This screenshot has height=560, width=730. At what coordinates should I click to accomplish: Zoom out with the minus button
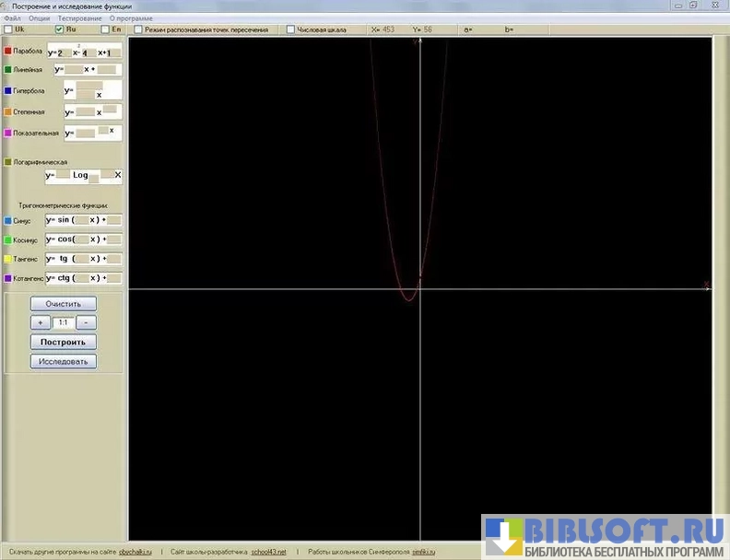[x=86, y=323]
